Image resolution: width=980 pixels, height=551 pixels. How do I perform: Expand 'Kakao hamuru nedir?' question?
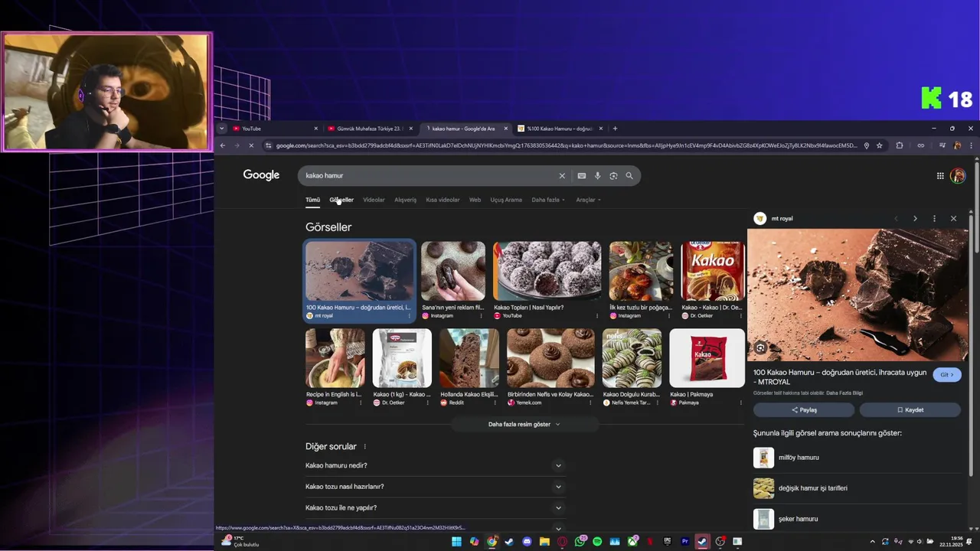[x=435, y=465]
